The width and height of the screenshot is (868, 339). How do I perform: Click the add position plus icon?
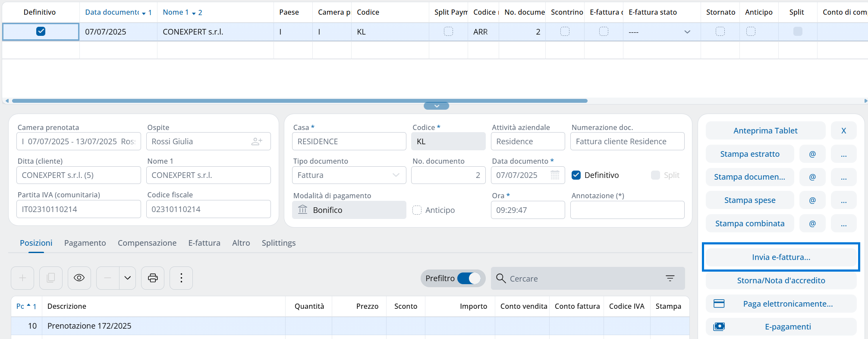[x=22, y=278]
